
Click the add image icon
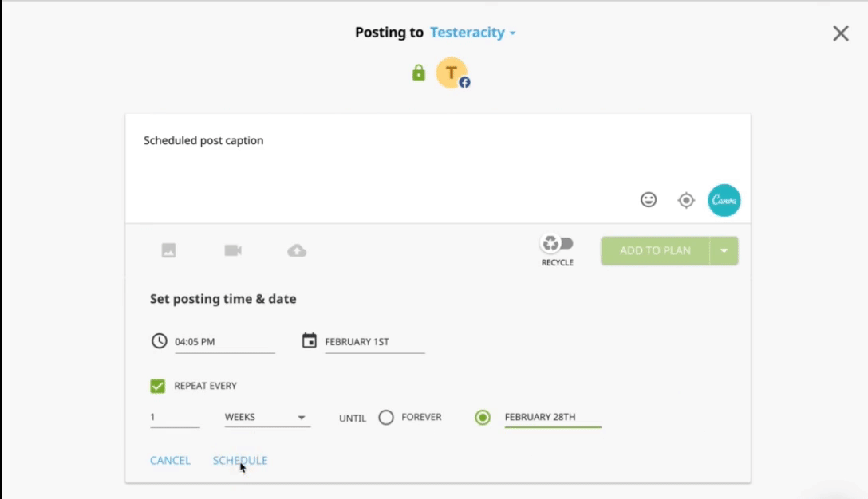point(168,250)
